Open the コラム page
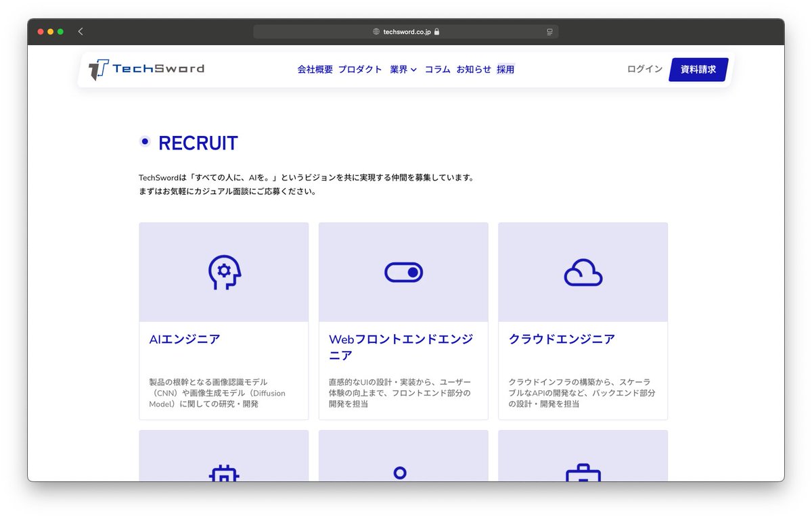Image resolution: width=812 pixels, height=518 pixels. tap(438, 69)
